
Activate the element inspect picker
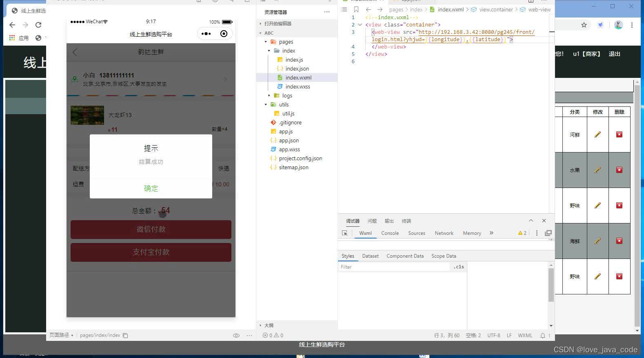click(x=345, y=233)
